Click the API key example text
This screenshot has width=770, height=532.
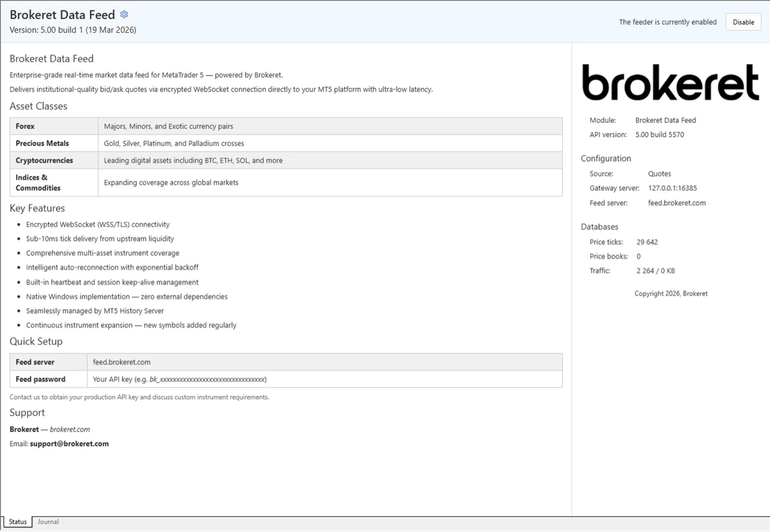coord(179,379)
